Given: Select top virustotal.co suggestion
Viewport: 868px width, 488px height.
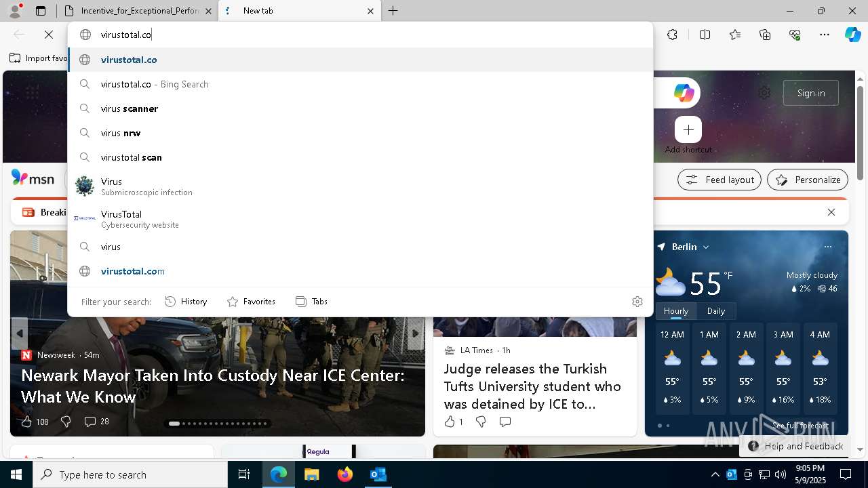Looking at the screenshot, I should coord(360,60).
